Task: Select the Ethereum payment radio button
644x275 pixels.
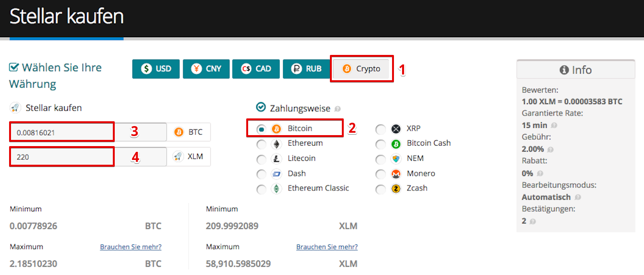Action: click(x=262, y=145)
